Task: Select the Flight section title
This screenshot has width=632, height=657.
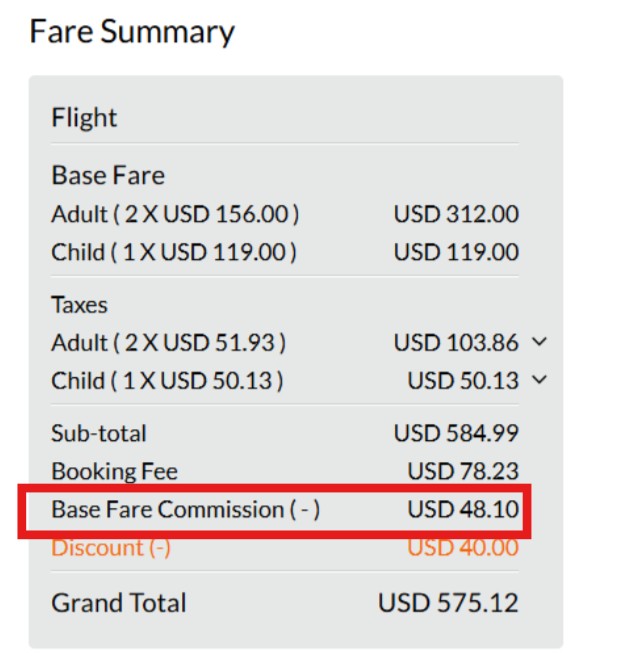Action: point(84,118)
